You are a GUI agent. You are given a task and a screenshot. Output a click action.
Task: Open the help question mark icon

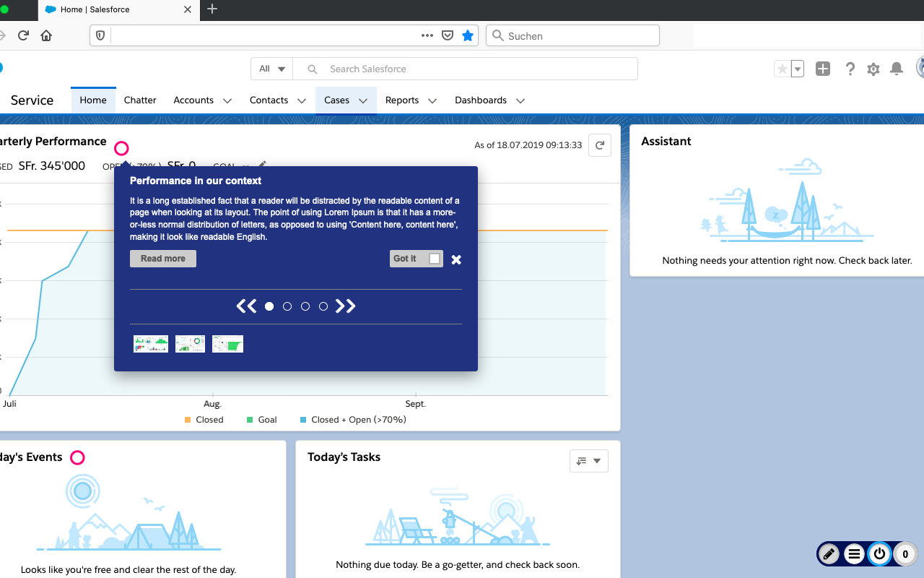click(850, 69)
